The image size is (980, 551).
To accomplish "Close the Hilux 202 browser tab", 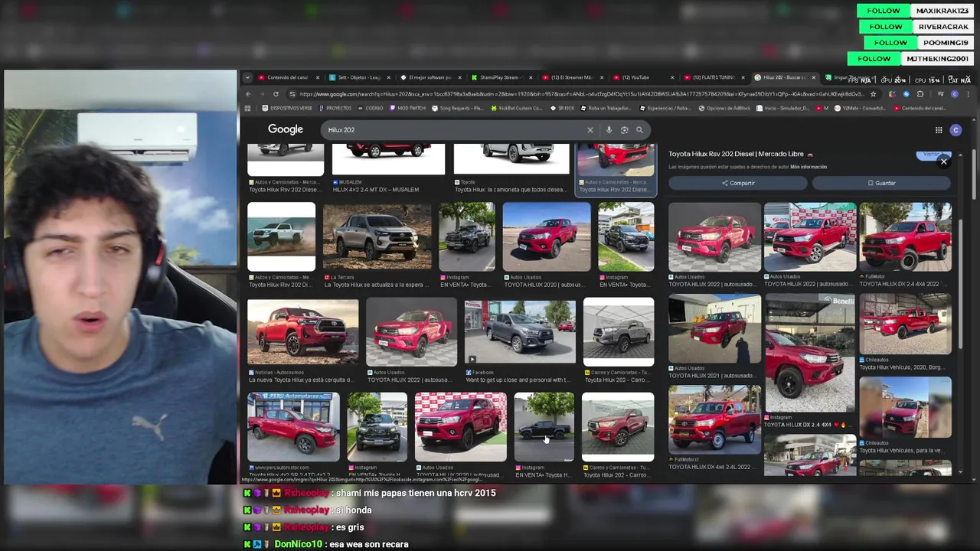I will pos(814,77).
